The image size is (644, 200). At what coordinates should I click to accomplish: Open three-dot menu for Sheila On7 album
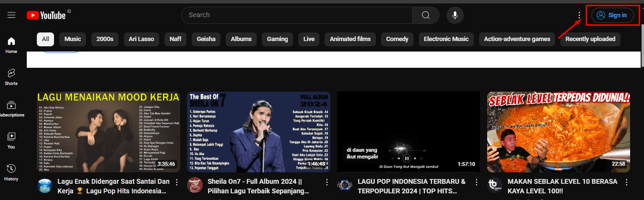(327, 182)
